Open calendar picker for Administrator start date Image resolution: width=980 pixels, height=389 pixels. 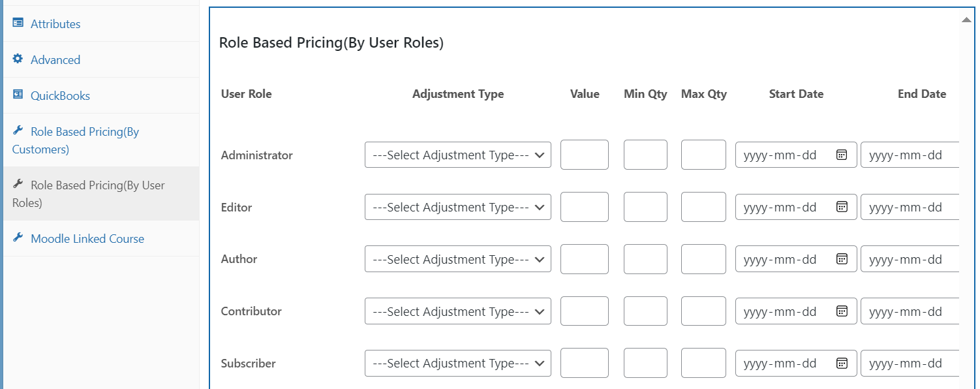coord(842,155)
